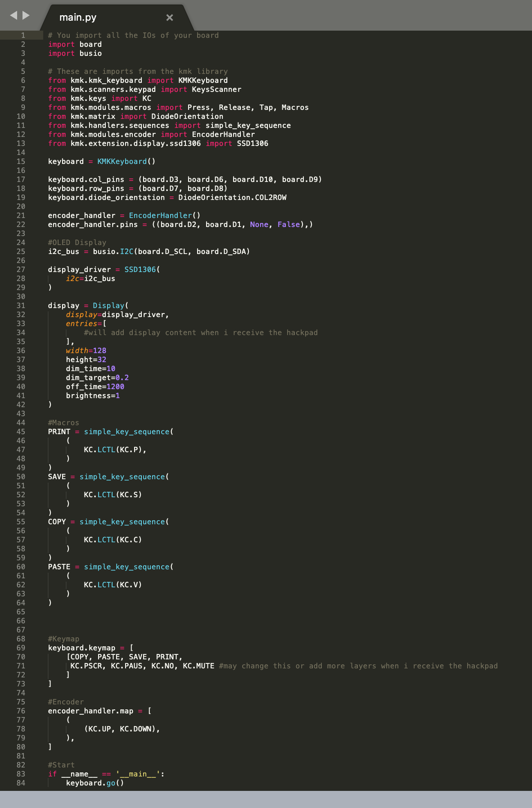Click the keyboard.go() call
This screenshot has height=808, width=532.
point(95,783)
